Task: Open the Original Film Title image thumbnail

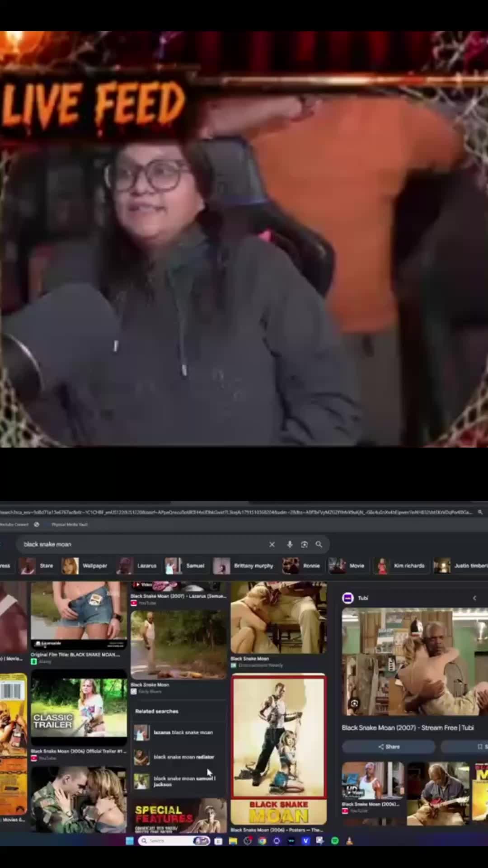Action: coord(79,615)
